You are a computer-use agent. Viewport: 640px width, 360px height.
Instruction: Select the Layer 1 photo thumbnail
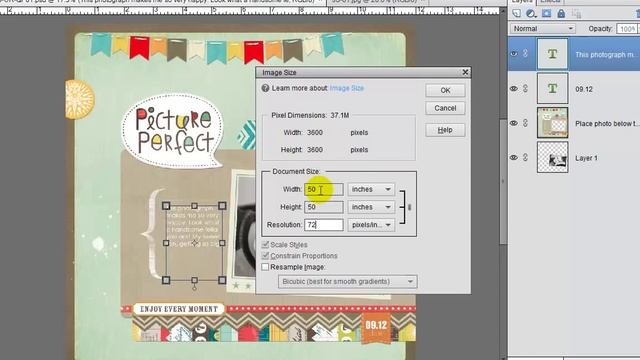pos(552,157)
